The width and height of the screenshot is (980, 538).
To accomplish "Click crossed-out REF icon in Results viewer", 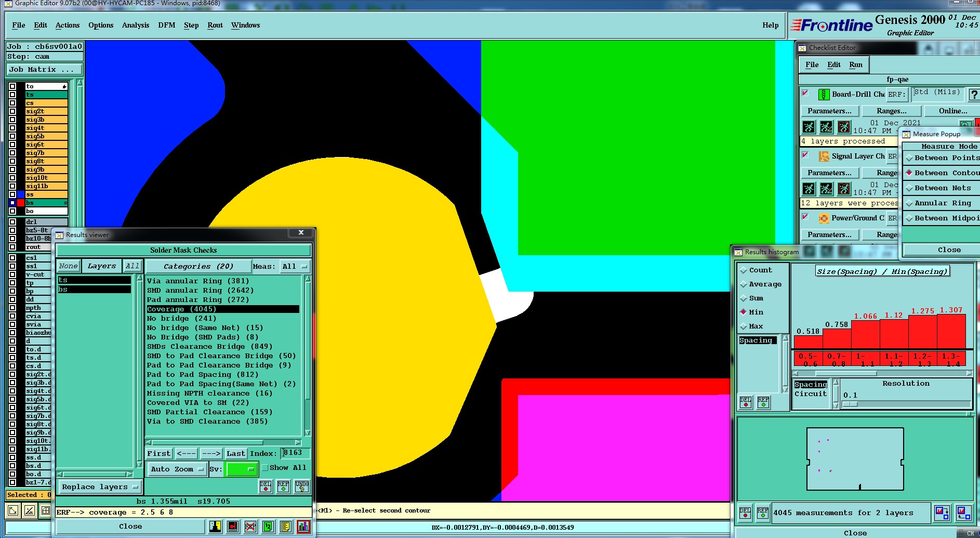I will point(250,527).
